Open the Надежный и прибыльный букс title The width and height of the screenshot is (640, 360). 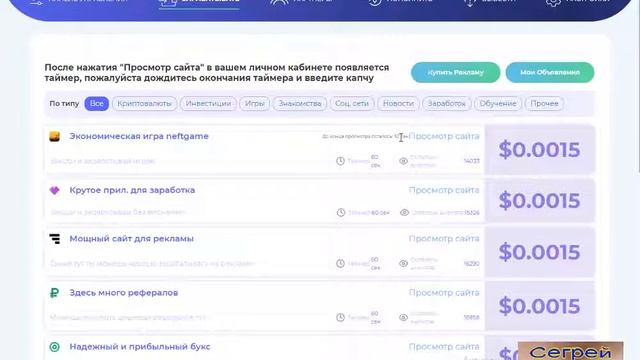(x=140, y=347)
